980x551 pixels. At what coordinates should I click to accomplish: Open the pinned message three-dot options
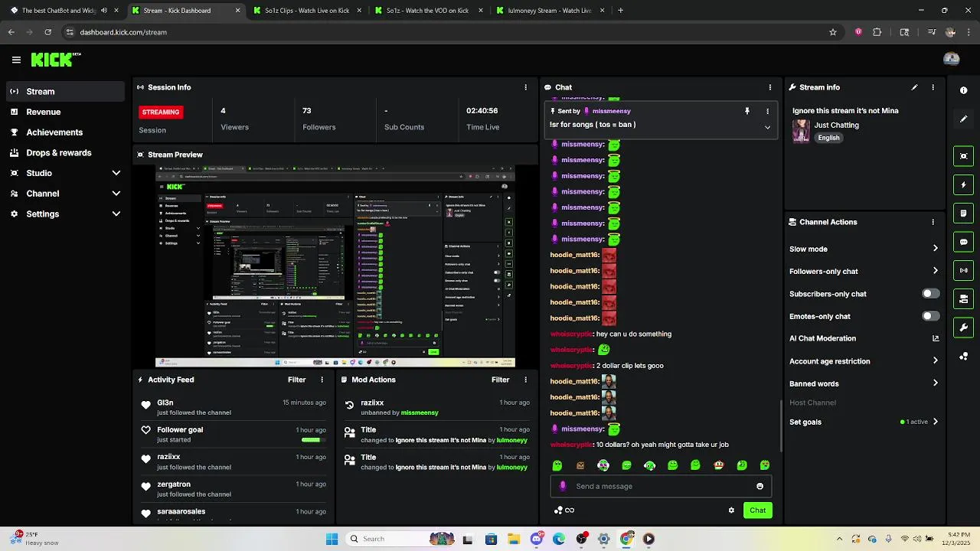pos(767,111)
